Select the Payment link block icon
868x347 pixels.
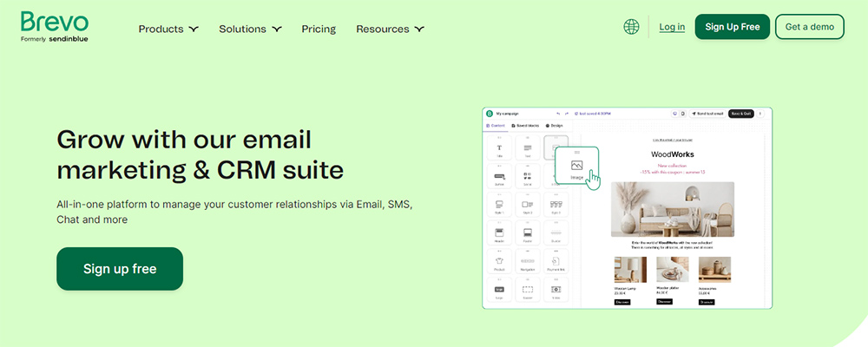[556, 262]
